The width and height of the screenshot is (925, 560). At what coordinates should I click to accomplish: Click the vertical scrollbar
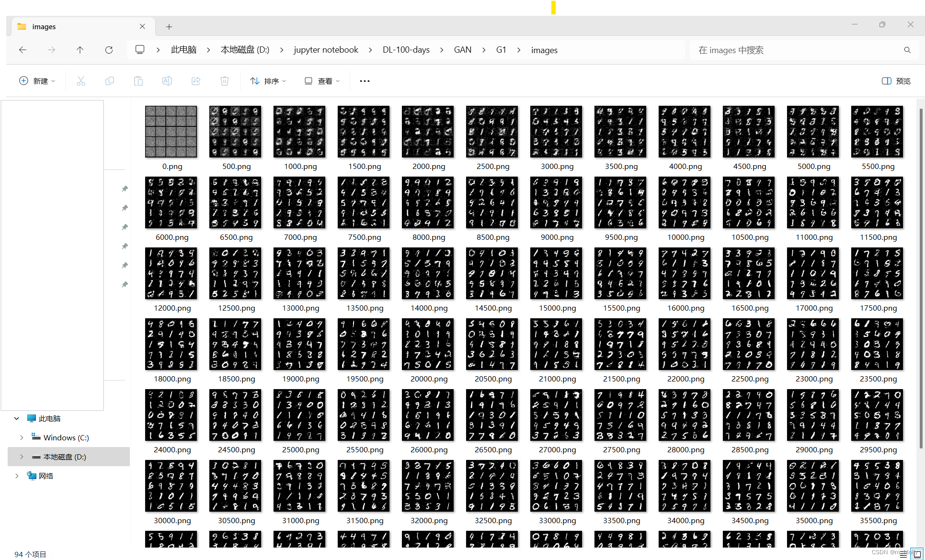(x=921, y=278)
